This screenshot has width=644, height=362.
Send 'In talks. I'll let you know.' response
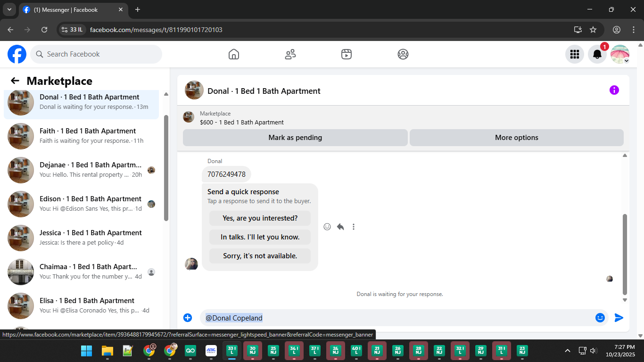tap(260, 237)
